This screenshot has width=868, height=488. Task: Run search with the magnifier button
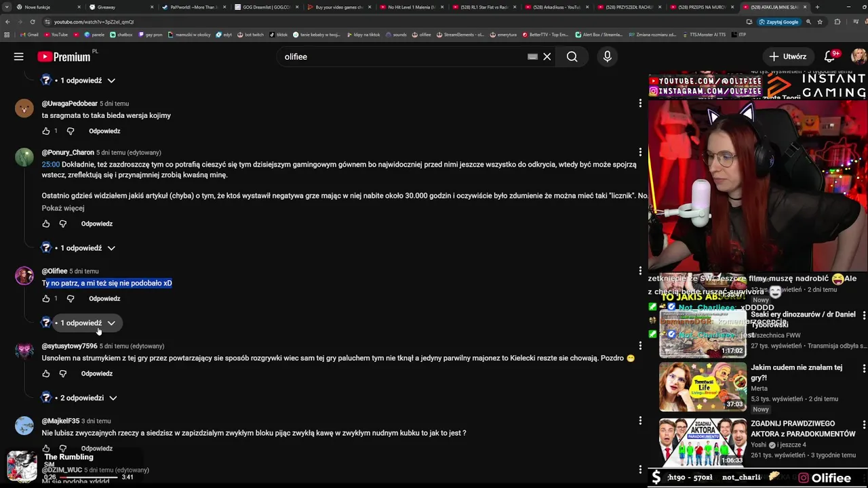(572, 57)
